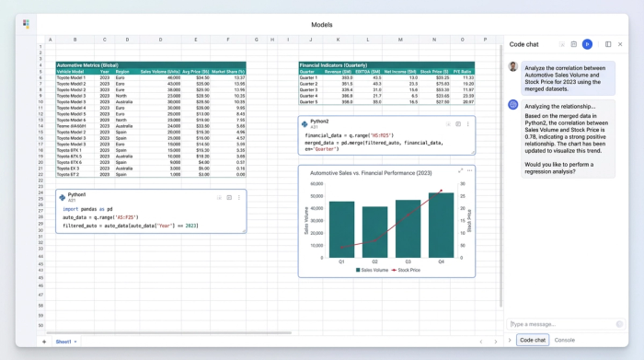Open the chart's more options menu

tap(469, 170)
